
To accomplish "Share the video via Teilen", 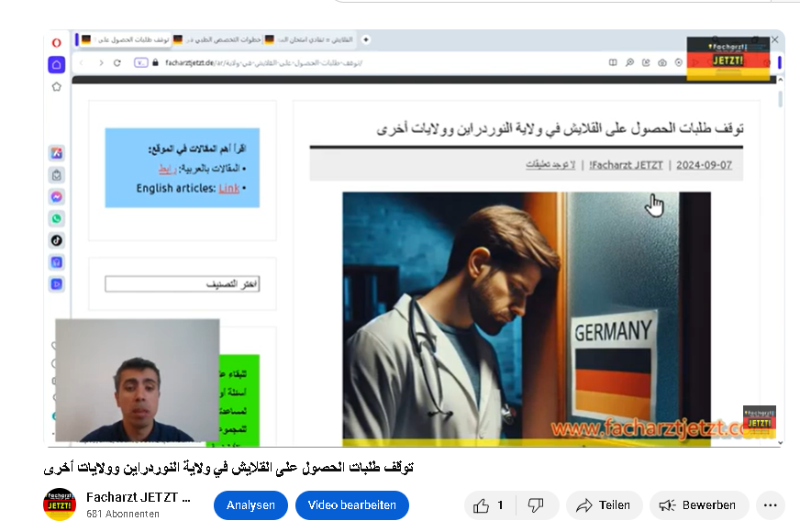I will tap(604, 505).
